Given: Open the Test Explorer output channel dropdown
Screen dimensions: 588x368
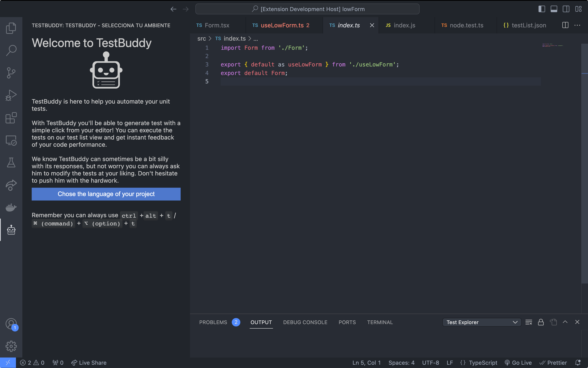Looking at the screenshot, I should coord(482,322).
